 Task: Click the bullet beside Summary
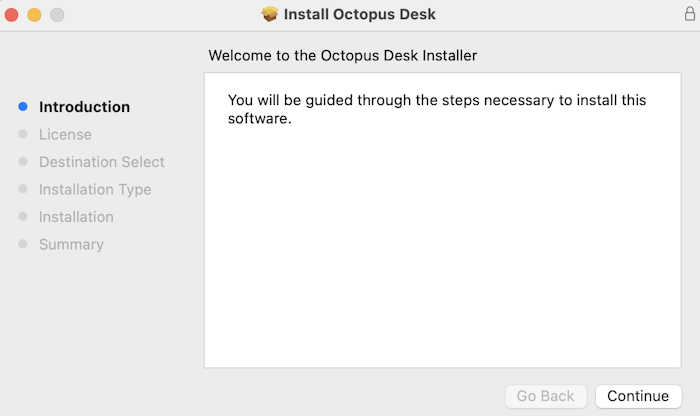tap(23, 244)
